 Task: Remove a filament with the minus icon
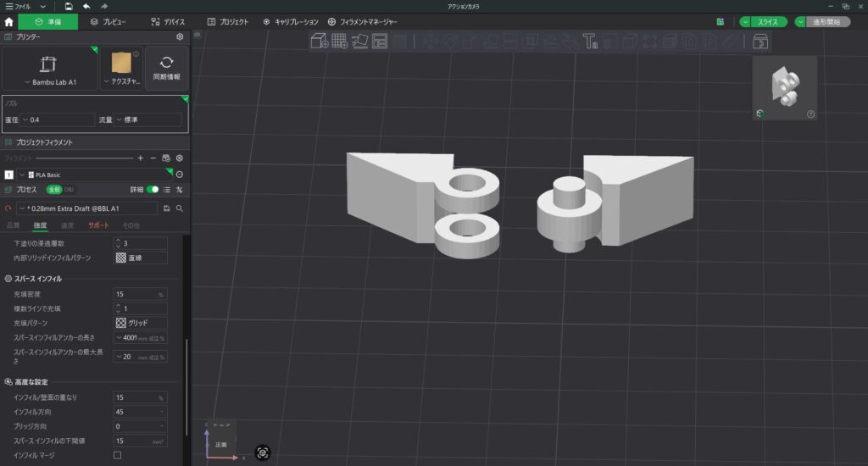153,158
